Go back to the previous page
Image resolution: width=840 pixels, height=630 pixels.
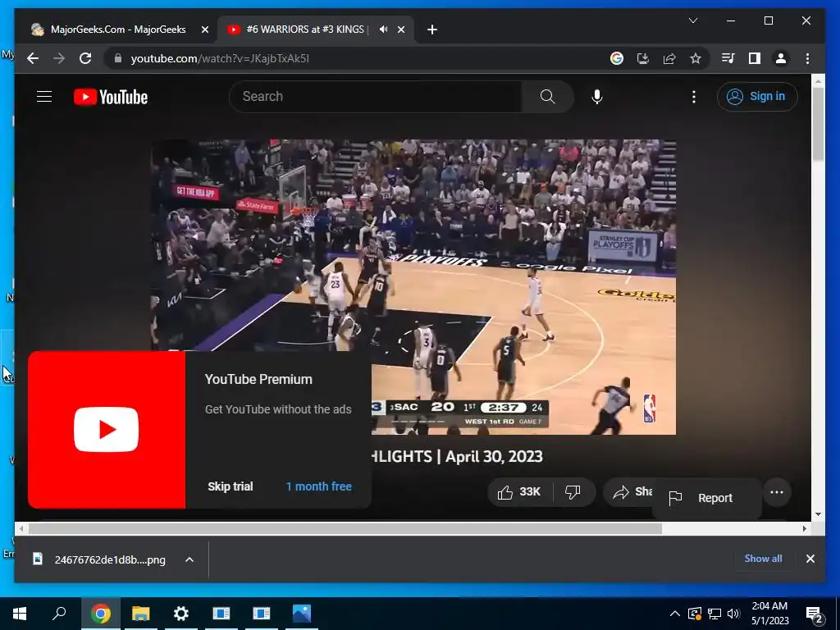[x=33, y=58]
